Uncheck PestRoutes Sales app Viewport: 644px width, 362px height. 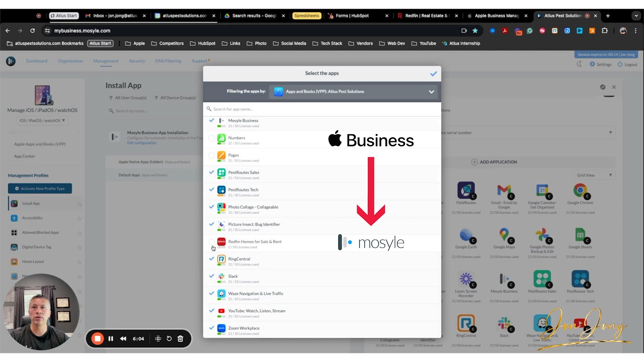211,172
